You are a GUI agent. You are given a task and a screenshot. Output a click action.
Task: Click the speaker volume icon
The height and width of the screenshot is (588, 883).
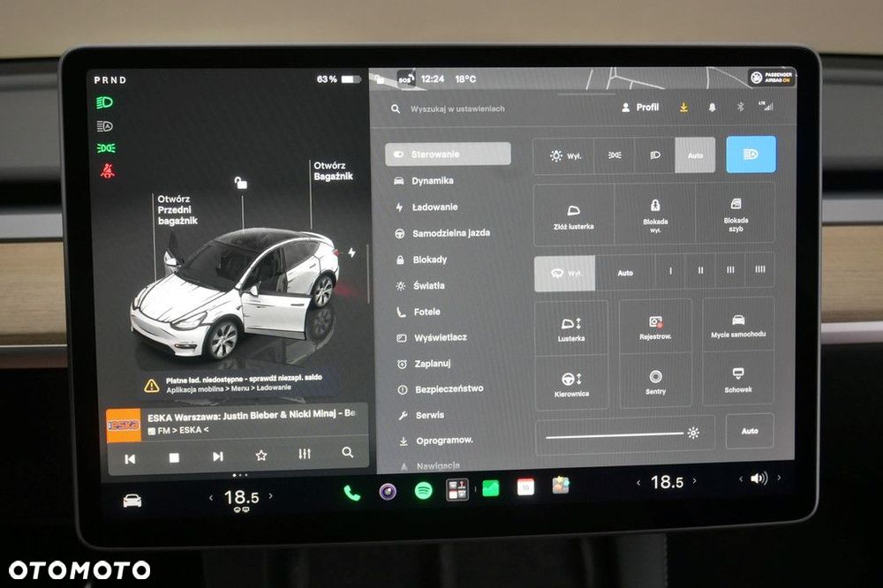click(758, 479)
